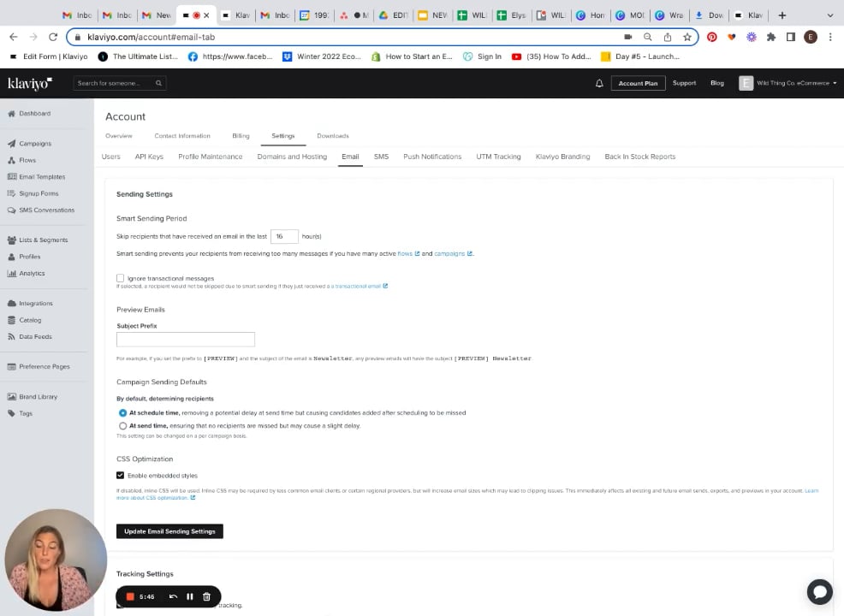
Task: Open Chrome's three-dot menu
Action: (830, 37)
